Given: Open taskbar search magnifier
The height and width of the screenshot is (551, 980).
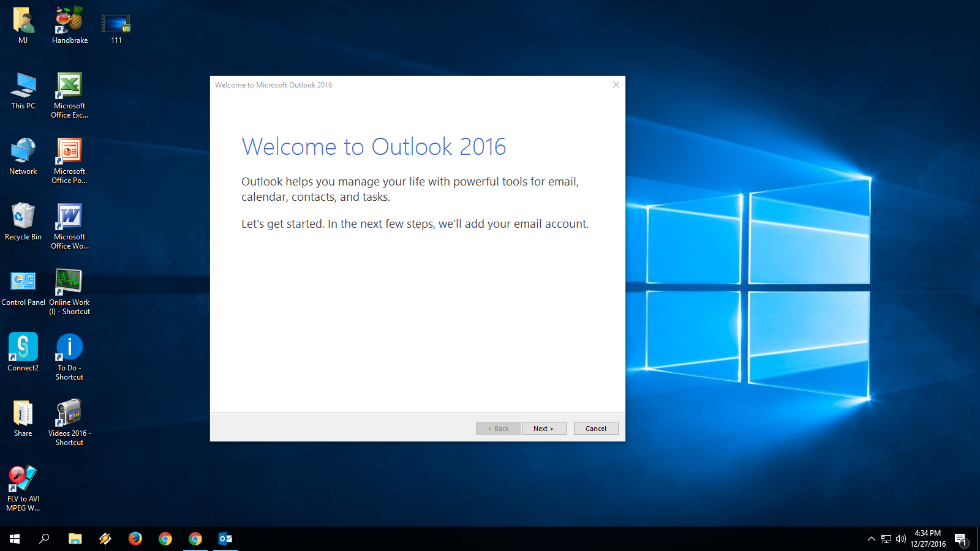Looking at the screenshot, I should [44, 539].
